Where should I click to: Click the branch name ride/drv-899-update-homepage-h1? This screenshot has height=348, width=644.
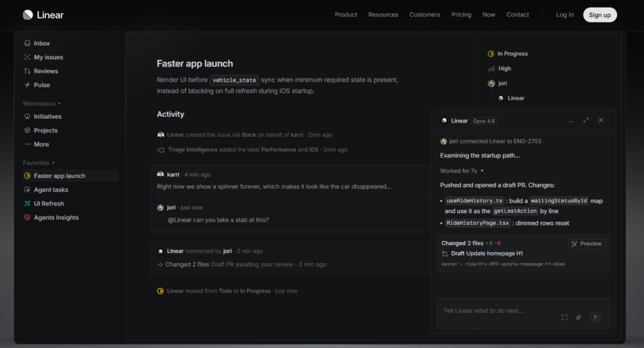pos(514,264)
